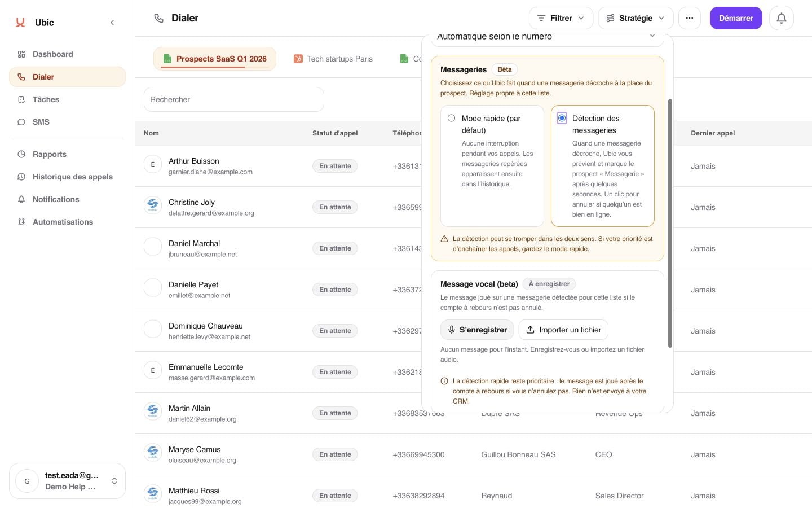
Task: Open the account switcher test.eada
Action: 67,481
